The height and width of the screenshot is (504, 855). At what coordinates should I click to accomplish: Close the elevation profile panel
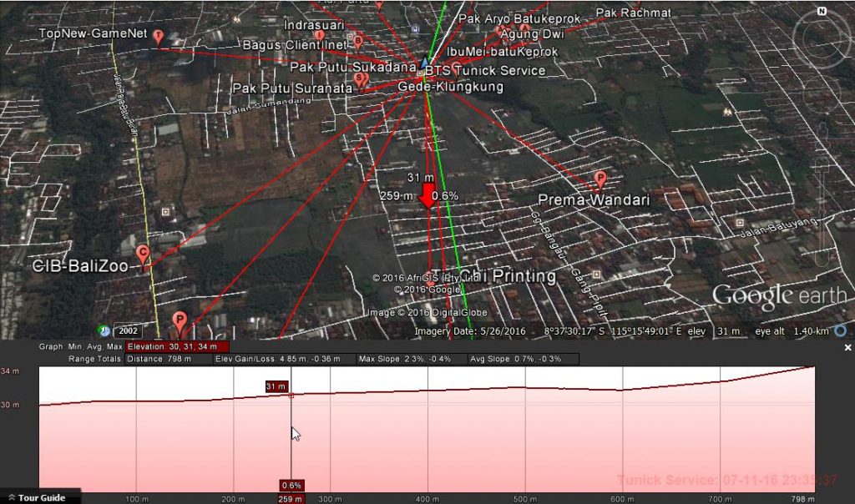pos(847,347)
